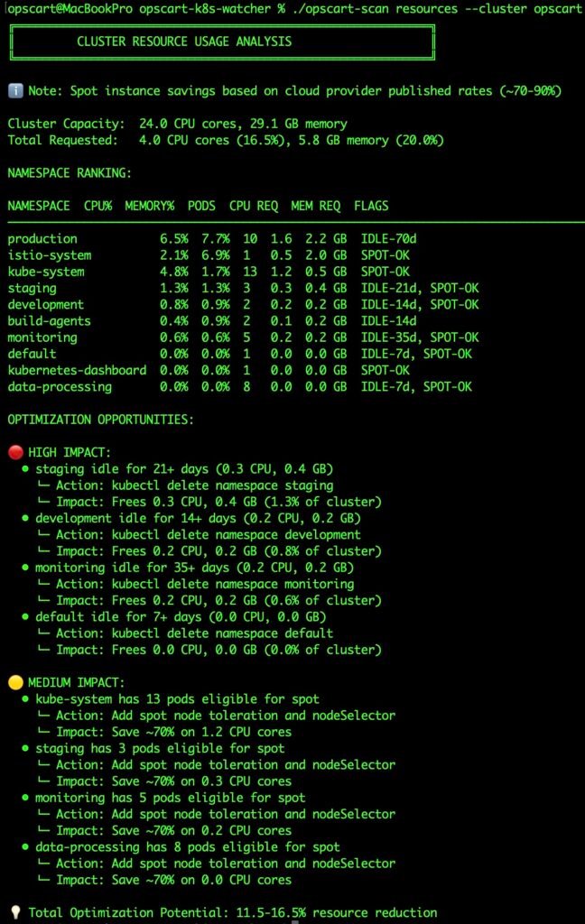Select the istio-system namespace in table
The height and width of the screenshot is (924, 585).
click(49, 255)
